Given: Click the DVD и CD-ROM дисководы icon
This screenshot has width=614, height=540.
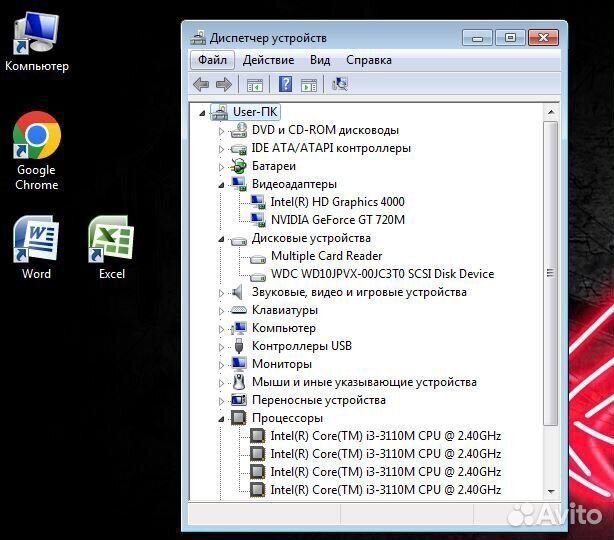Looking at the screenshot, I should [x=238, y=130].
